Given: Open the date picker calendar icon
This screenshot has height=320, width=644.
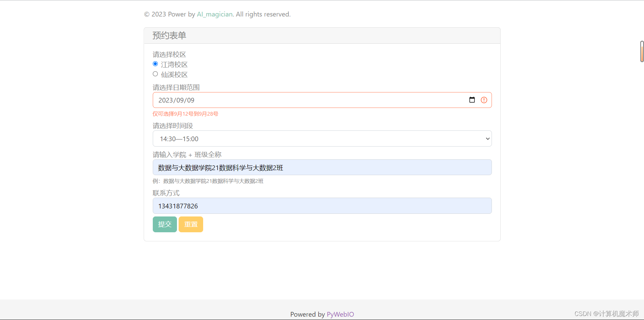Looking at the screenshot, I should 472,100.
